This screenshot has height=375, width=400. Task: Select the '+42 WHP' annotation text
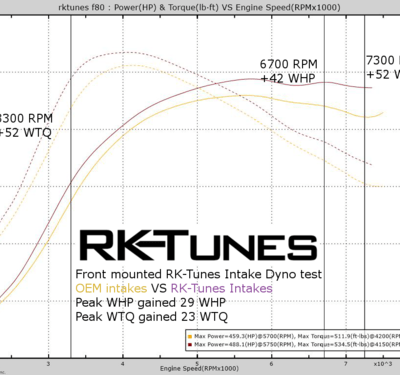click(x=288, y=79)
